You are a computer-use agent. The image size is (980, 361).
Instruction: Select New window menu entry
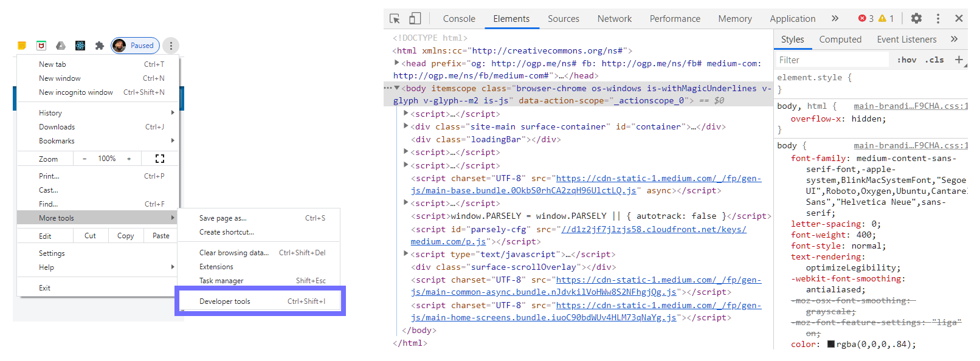pyautogui.click(x=98, y=78)
